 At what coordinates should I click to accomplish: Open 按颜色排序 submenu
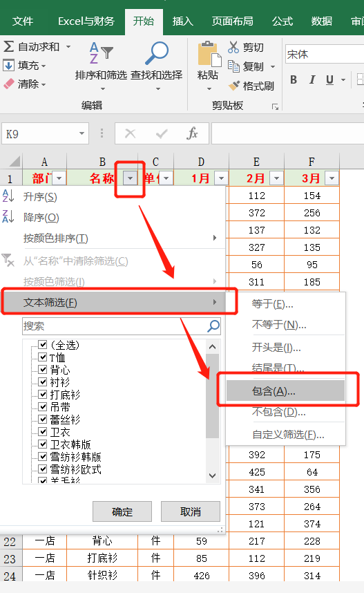113,238
